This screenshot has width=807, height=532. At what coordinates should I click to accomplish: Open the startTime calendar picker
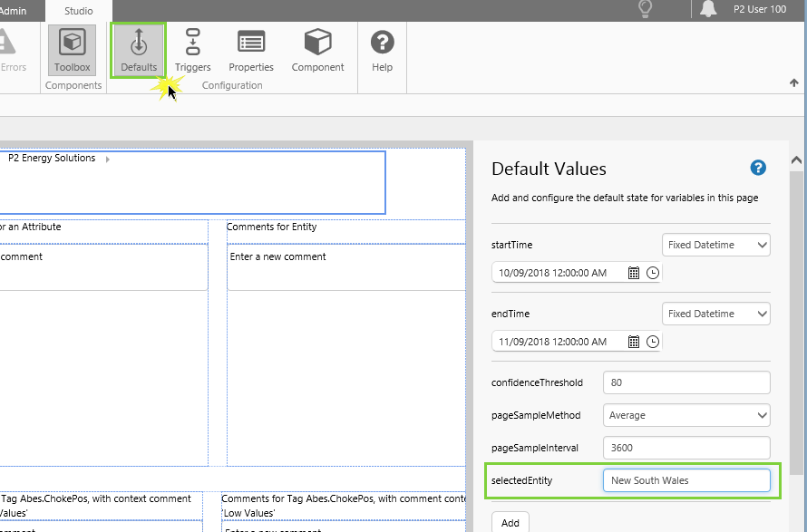(634, 273)
